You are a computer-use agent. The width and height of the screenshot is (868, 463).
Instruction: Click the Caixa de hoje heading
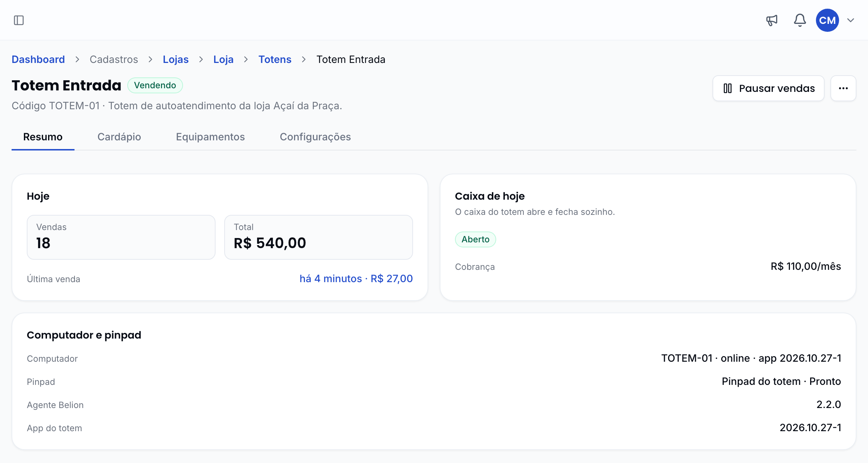tap(490, 196)
